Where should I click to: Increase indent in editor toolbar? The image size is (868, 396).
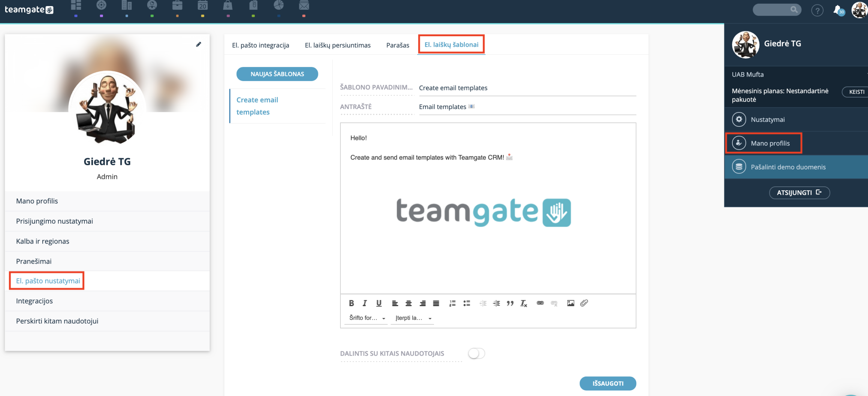(x=496, y=303)
